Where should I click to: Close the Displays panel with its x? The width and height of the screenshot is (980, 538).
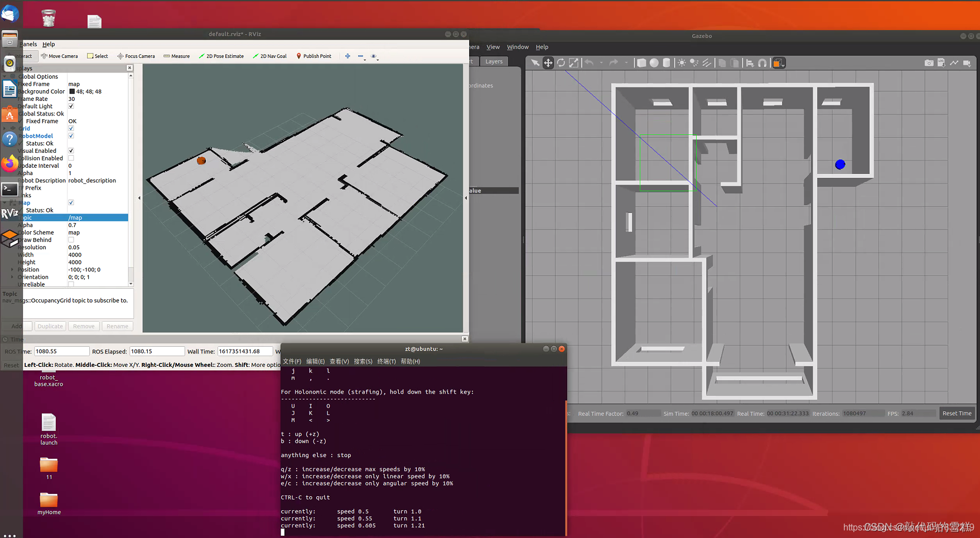coord(129,68)
